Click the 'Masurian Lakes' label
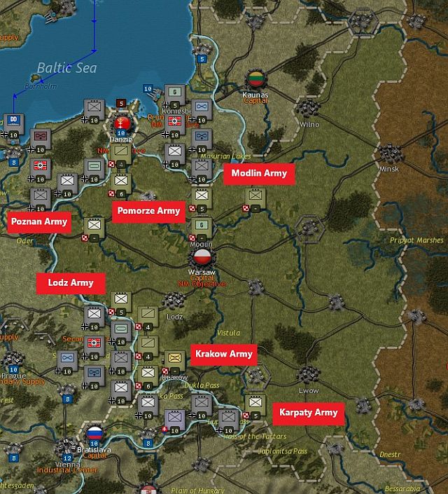This screenshot has height=494, width=448. [225, 156]
